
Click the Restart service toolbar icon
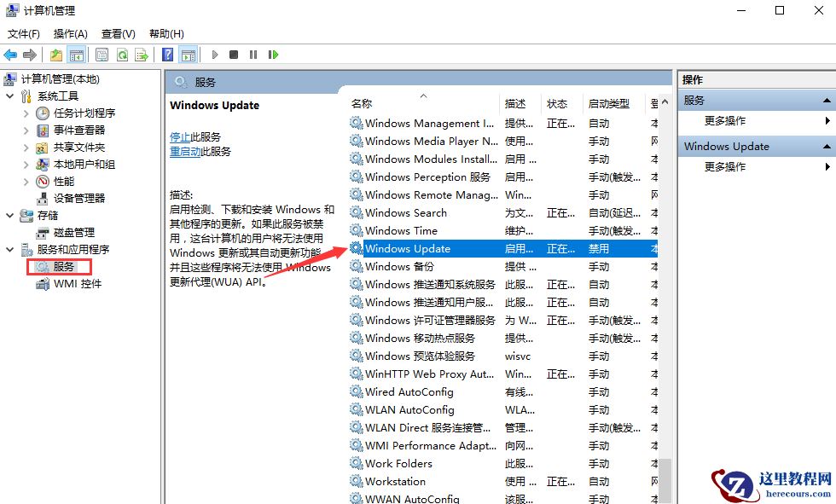[275, 54]
